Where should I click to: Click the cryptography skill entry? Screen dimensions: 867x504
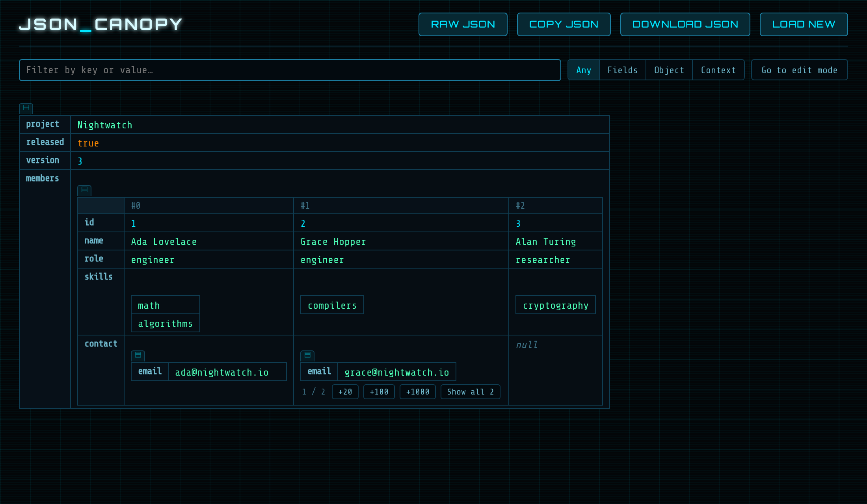point(556,305)
